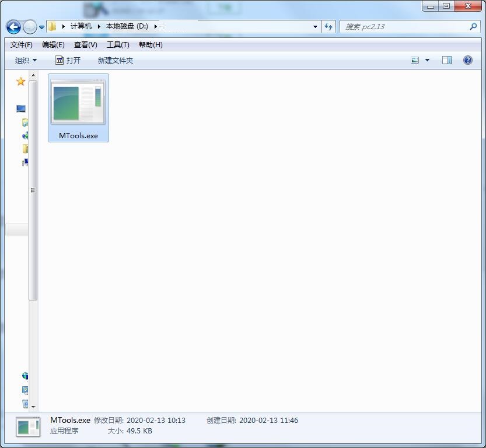Open the 文件(F) menu
Screen dimensions: 486x448
pos(22,45)
